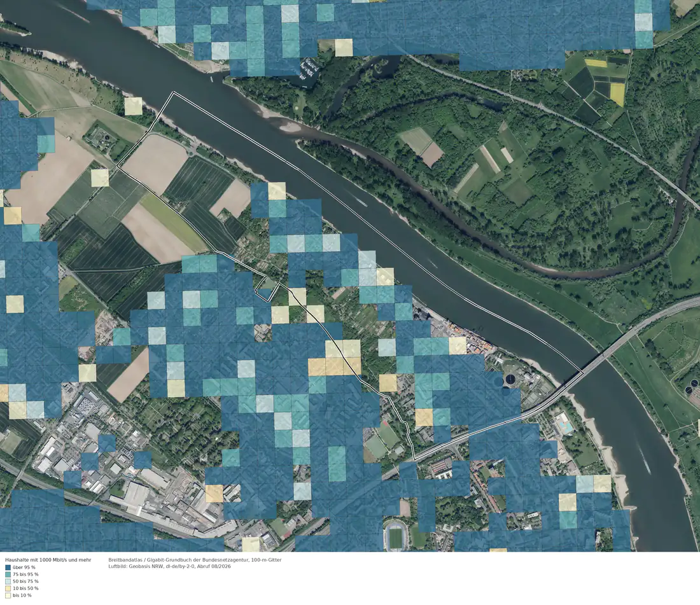Screen dimensions: 700x605
Task: Click the 'bis 10 %' legend label
Action: [22, 595]
